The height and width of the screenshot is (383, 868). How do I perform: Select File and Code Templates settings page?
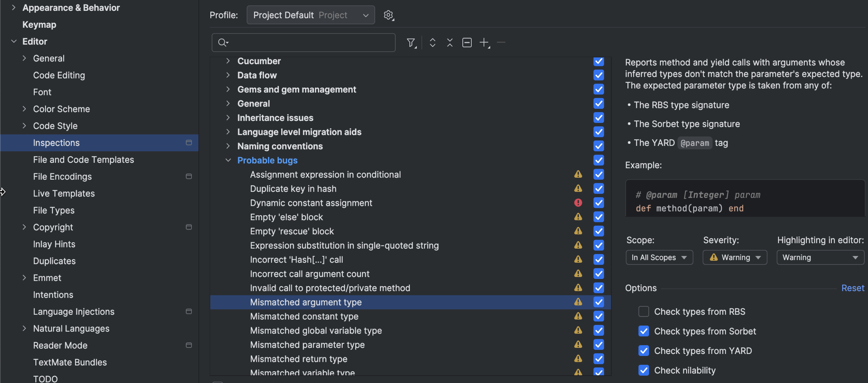click(83, 160)
